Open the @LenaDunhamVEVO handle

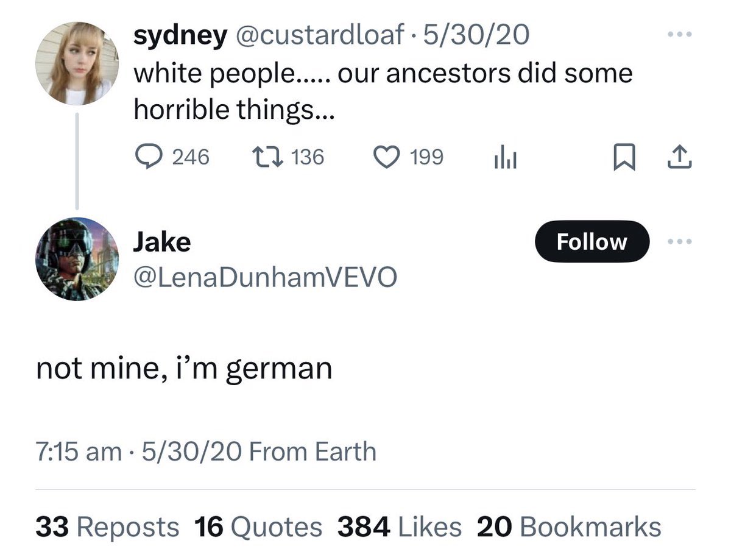click(x=265, y=278)
